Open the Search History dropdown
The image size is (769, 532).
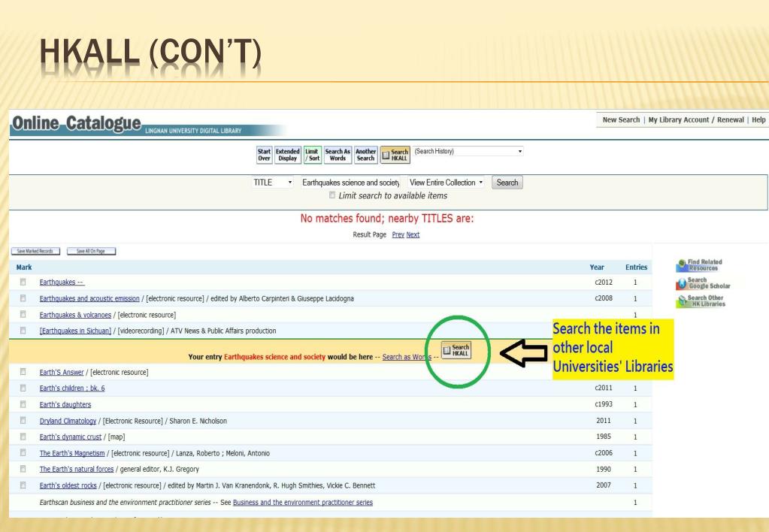468,152
